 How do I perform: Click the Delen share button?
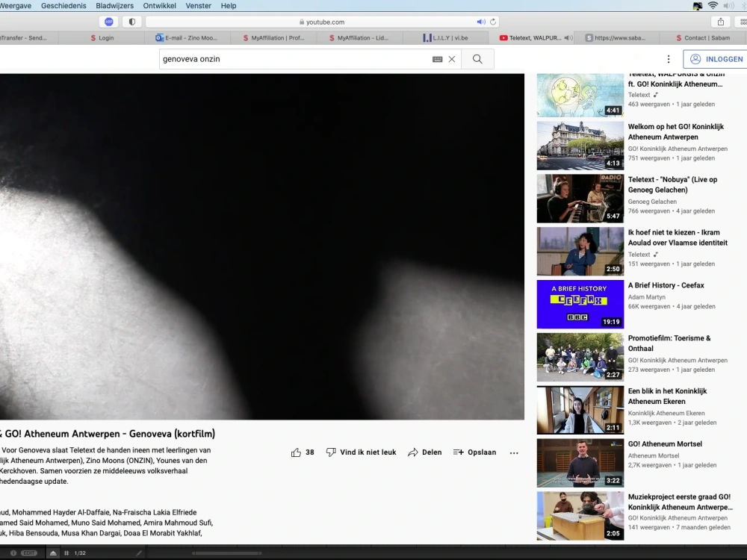(x=424, y=452)
